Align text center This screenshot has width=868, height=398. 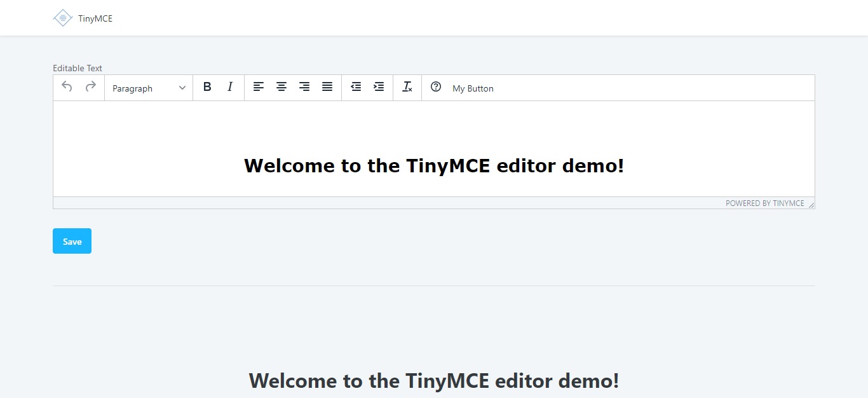pos(281,87)
